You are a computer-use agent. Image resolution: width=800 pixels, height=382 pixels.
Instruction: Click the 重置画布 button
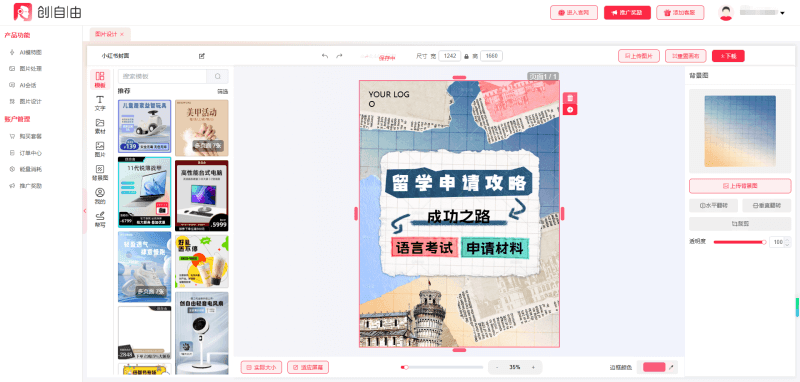coord(685,56)
